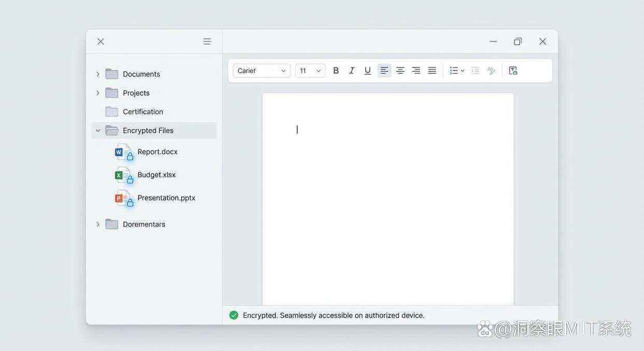This screenshot has width=644, height=351.
Task: Toggle bold formatting
Action: tap(336, 71)
